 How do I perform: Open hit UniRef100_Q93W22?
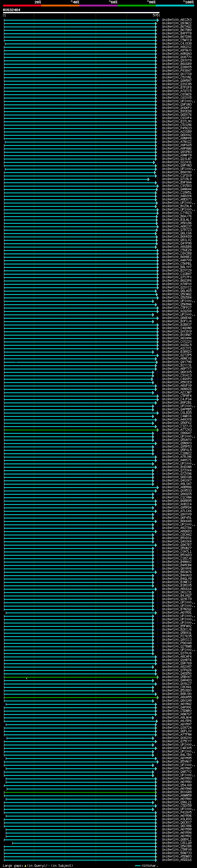click(x=177, y=23)
